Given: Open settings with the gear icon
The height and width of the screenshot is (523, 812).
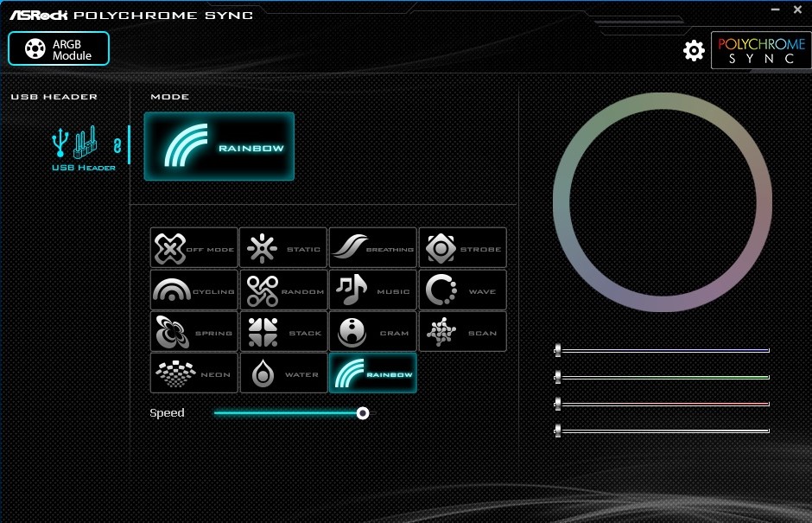Looking at the screenshot, I should (x=694, y=50).
